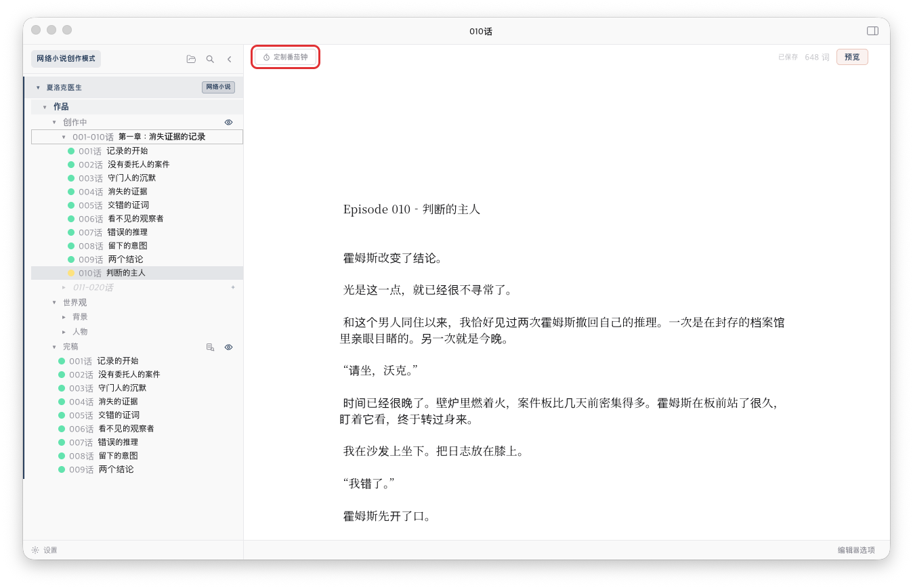This screenshot has width=913, height=588.
Task: Click the 648 词 word count
Action: 817,58
